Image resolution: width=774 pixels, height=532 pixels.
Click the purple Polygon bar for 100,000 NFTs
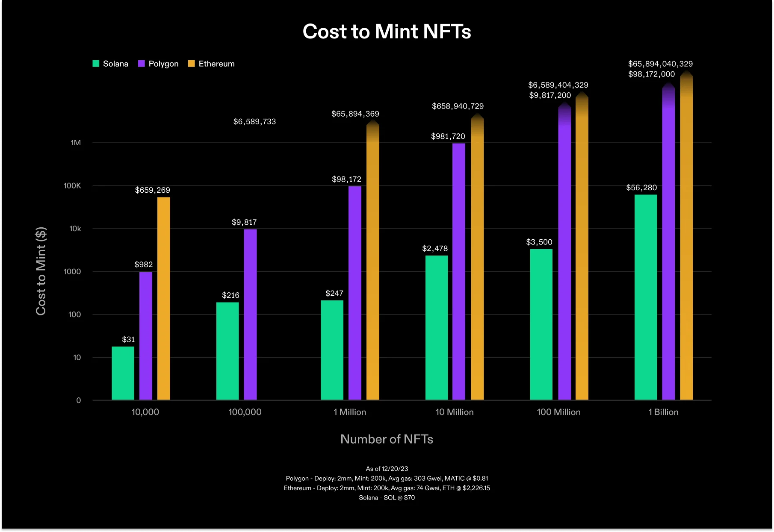pos(251,315)
